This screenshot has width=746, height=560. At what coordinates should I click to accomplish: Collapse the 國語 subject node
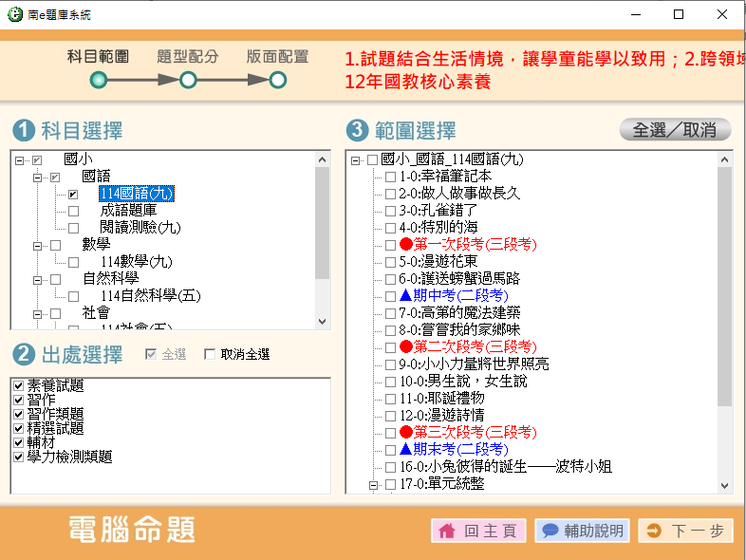click(38, 177)
